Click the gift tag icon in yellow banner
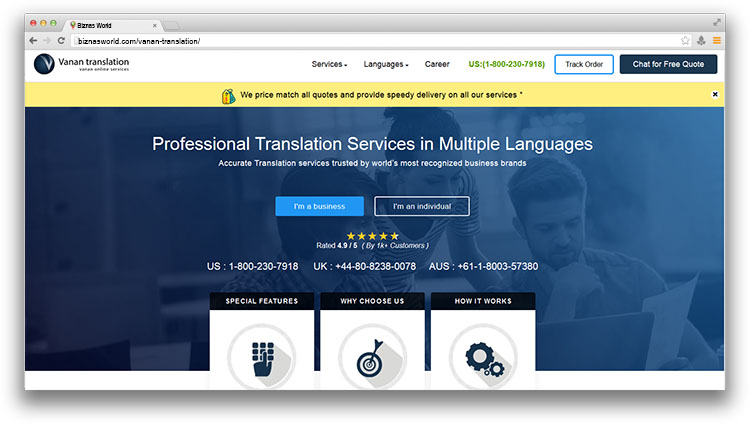This screenshot has height=425, width=750. pyautogui.click(x=228, y=96)
